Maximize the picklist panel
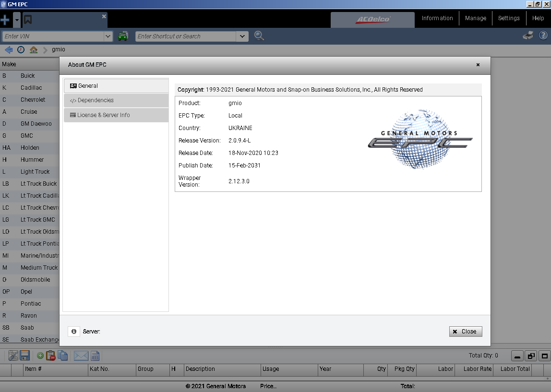The height and width of the screenshot is (392, 551). click(x=545, y=356)
